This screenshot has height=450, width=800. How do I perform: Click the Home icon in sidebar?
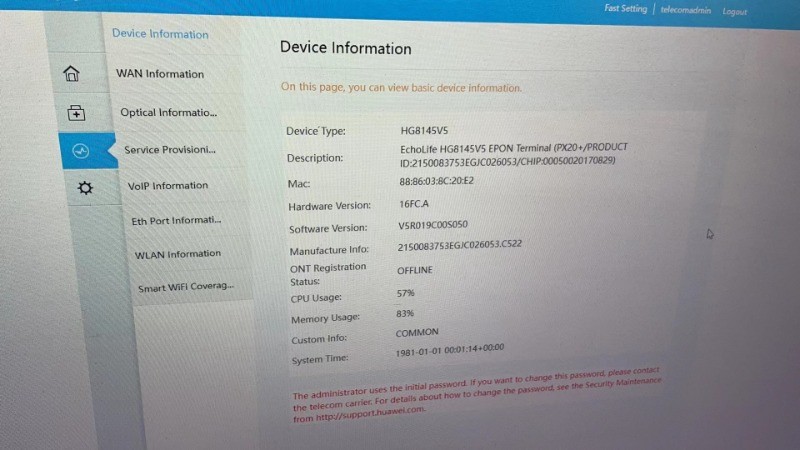71,74
